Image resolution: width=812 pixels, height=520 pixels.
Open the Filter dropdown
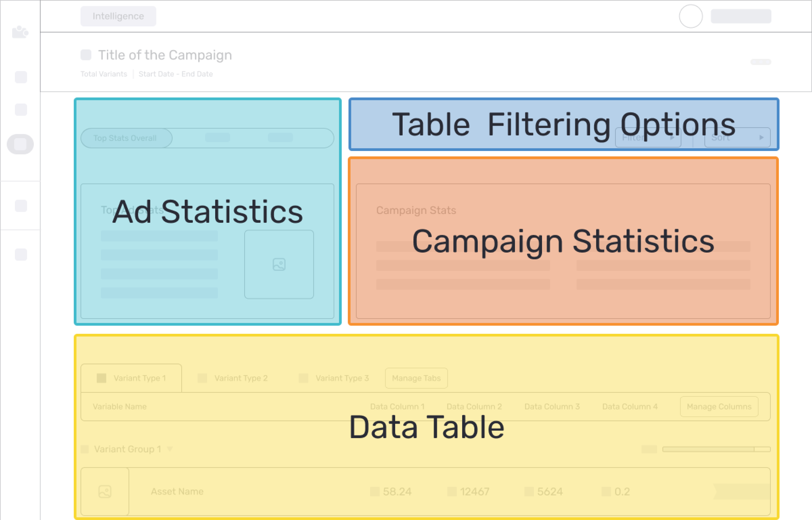click(648, 138)
